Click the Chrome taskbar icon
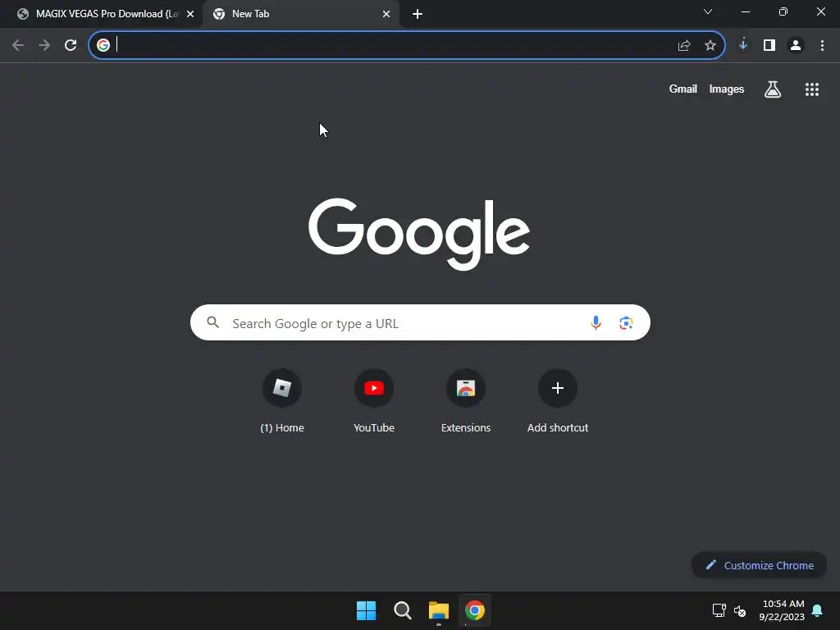This screenshot has width=840, height=630. (x=475, y=610)
